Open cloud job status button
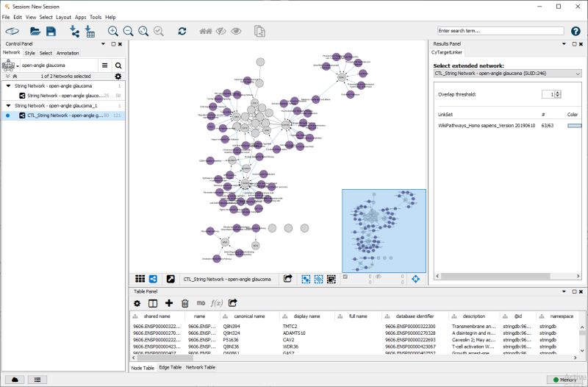Image resolution: width=588 pixels, height=387 pixels. pos(15,380)
